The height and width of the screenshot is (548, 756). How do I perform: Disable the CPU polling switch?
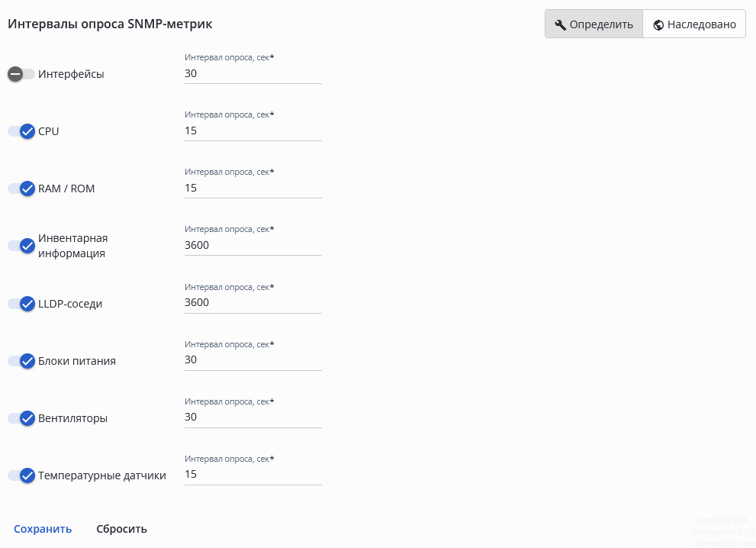21,131
